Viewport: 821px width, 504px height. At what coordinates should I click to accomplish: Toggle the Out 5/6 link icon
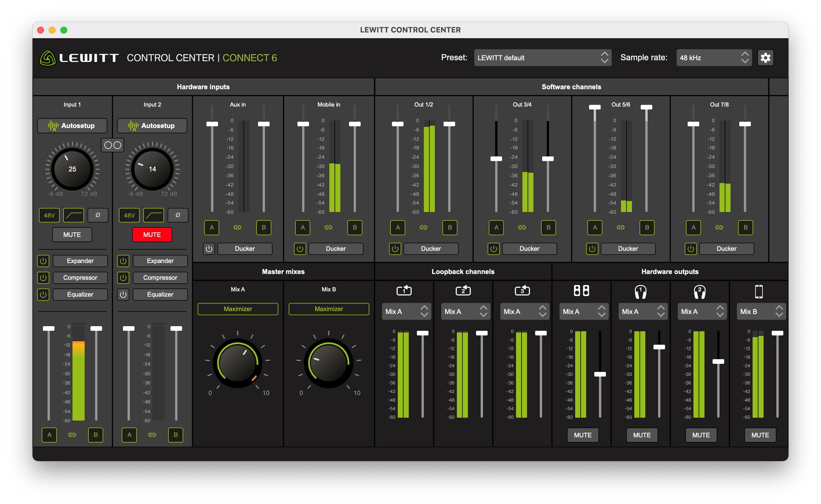click(620, 227)
